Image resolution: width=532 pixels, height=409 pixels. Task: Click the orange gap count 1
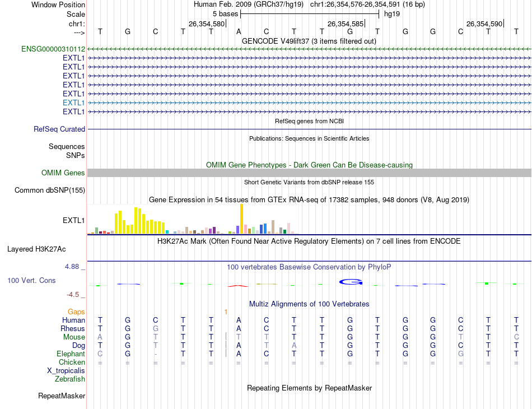pyautogui.click(x=226, y=312)
